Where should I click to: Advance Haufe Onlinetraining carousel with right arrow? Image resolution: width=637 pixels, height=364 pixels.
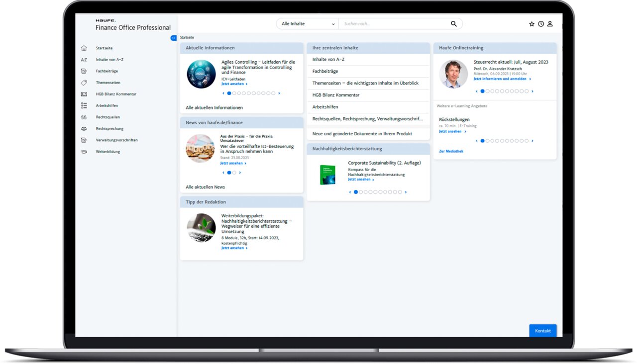532,91
